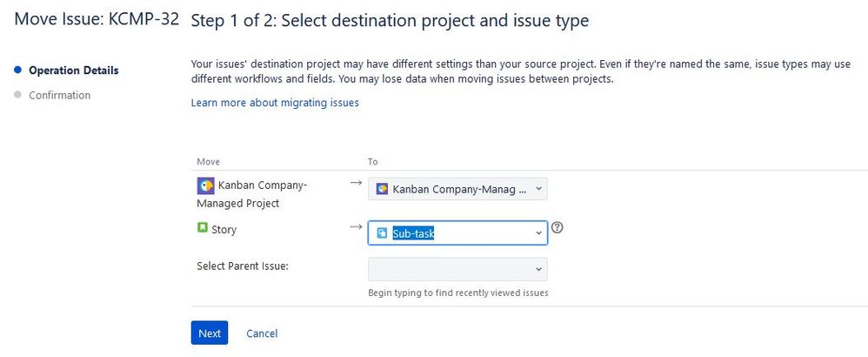Click the blue bullet beside Operation Details
This screenshot has width=868, height=357.
click(17, 71)
